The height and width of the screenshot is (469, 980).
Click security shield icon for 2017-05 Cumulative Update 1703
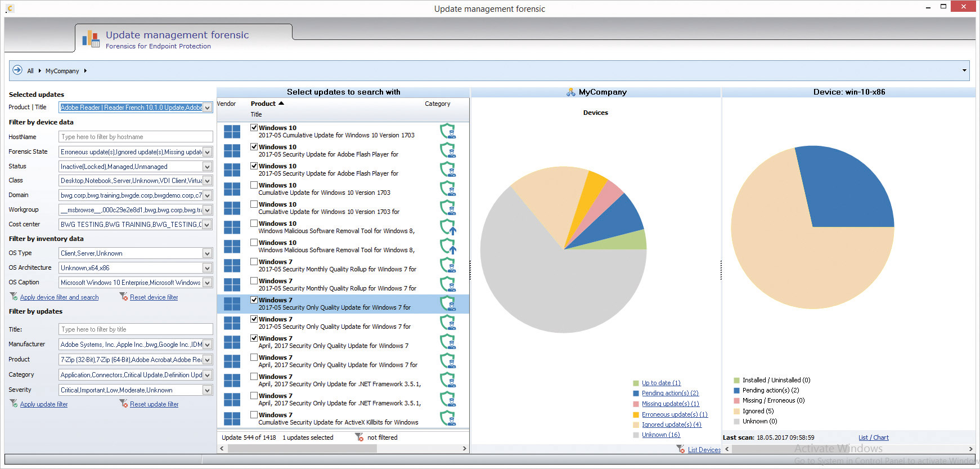(448, 131)
